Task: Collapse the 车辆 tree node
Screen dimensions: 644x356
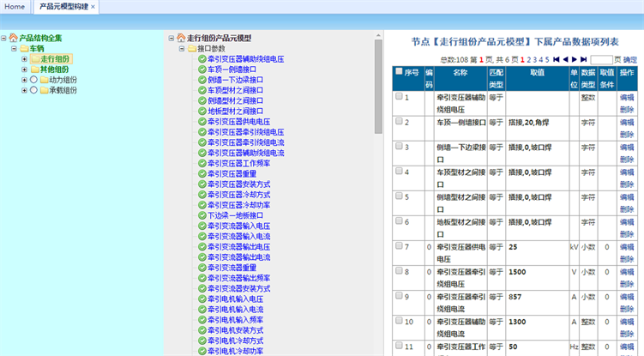Action: pyautogui.click(x=14, y=49)
